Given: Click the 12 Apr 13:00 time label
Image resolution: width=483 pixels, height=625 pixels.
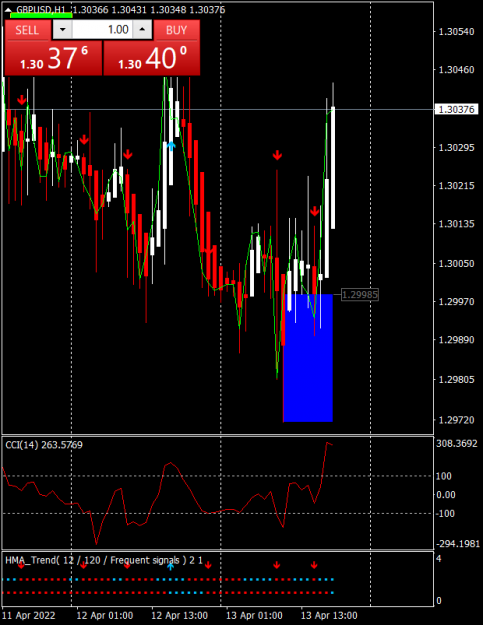Looking at the screenshot, I should (179, 615).
